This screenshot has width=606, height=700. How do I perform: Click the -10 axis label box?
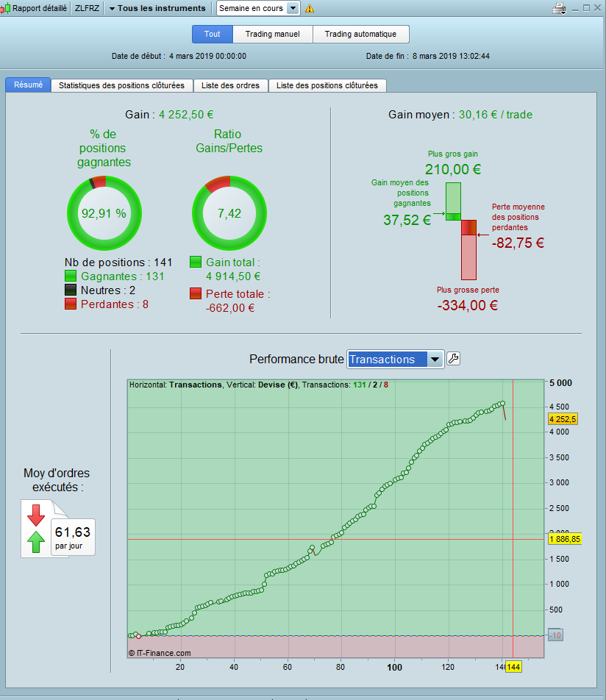[x=555, y=635]
